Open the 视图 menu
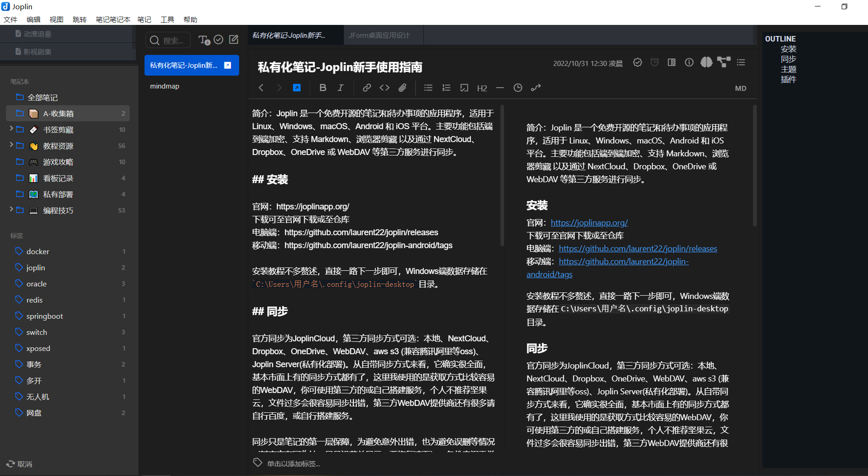This screenshot has width=868, height=476. 56,19
